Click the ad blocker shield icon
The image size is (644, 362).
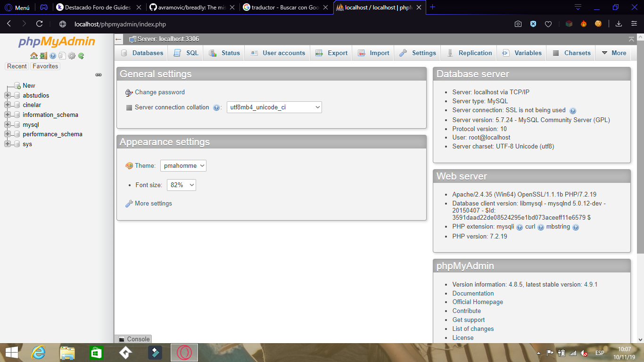click(533, 24)
